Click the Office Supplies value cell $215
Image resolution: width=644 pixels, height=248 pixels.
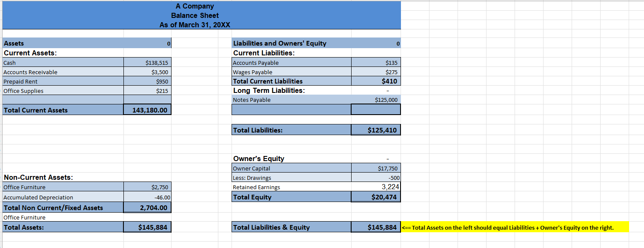[x=147, y=91]
